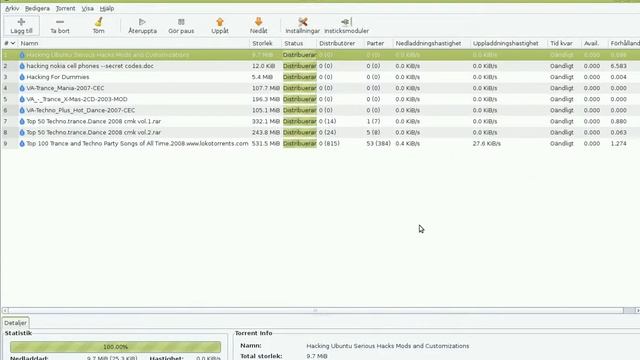Click the 5 (8) peers cell

(373, 132)
